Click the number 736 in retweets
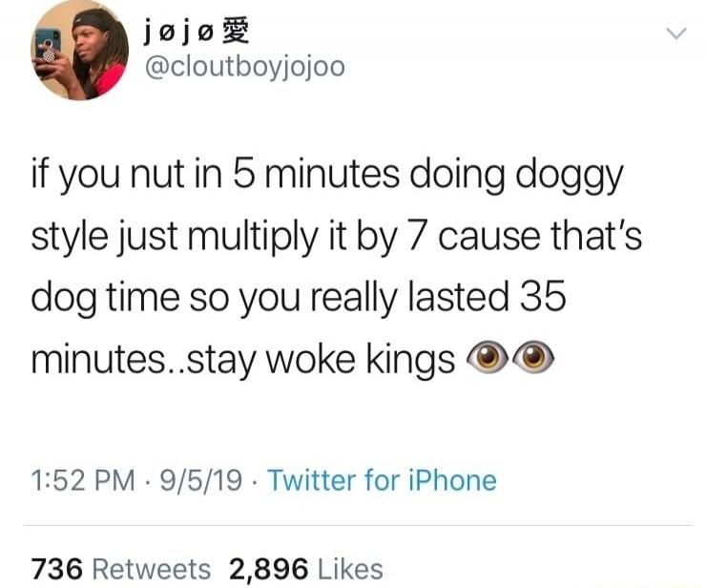706x588 pixels. tap(57, 569)
